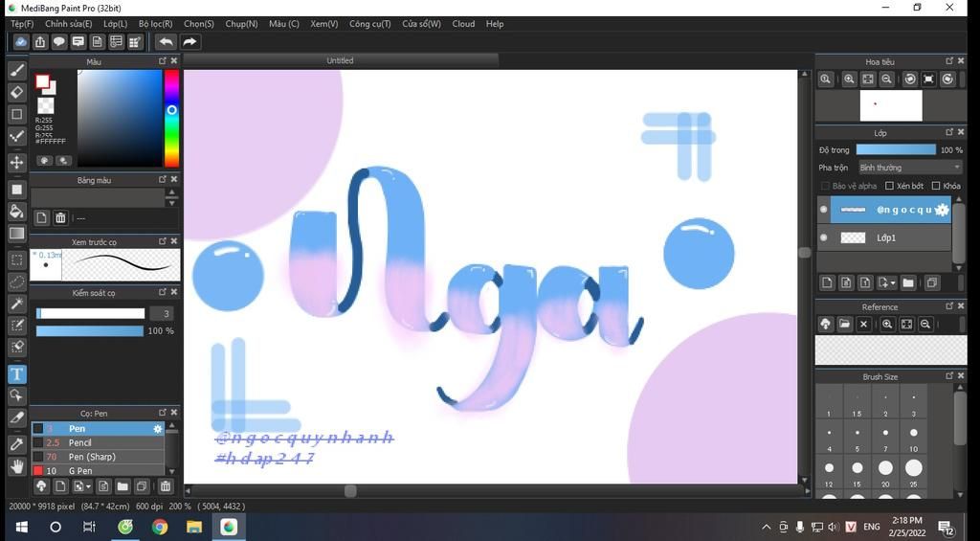Select the Pen (Sharp) brush
The image size is (980, 541).
click(99, 457)
